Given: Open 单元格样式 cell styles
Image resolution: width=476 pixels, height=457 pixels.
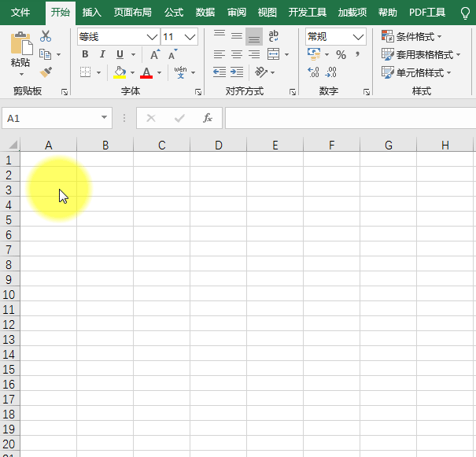Looking at the screenshot, I should click(x=416, y=72).
